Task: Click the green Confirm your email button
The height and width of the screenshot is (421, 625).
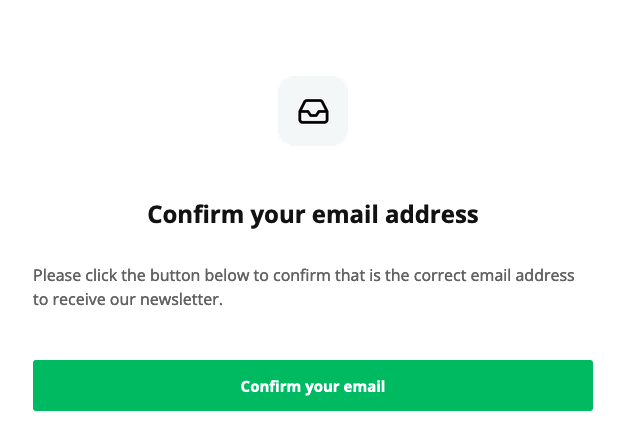Action: [313, 386]
